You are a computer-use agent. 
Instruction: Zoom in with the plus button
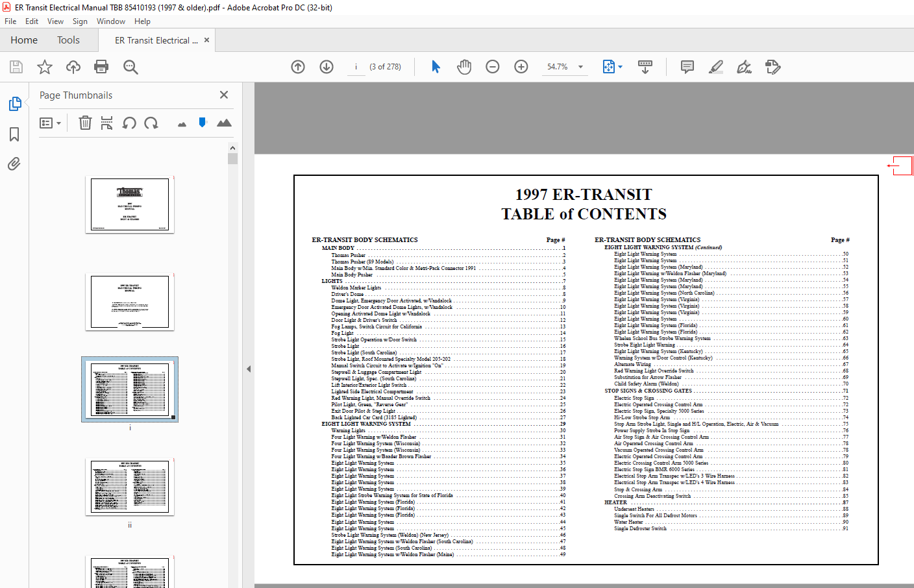[x=521, y=67]
